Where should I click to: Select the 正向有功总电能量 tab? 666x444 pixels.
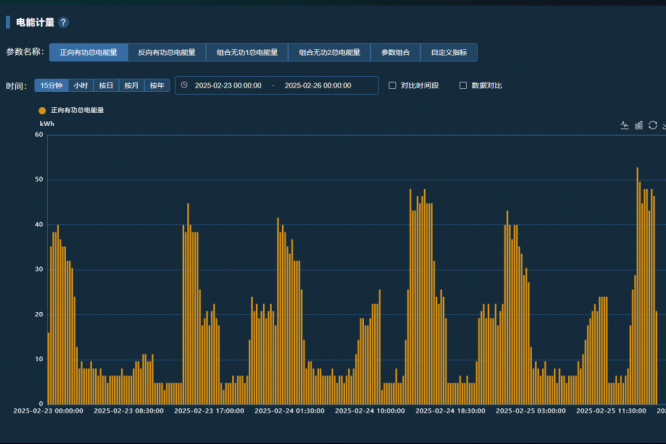click(88, 52)
